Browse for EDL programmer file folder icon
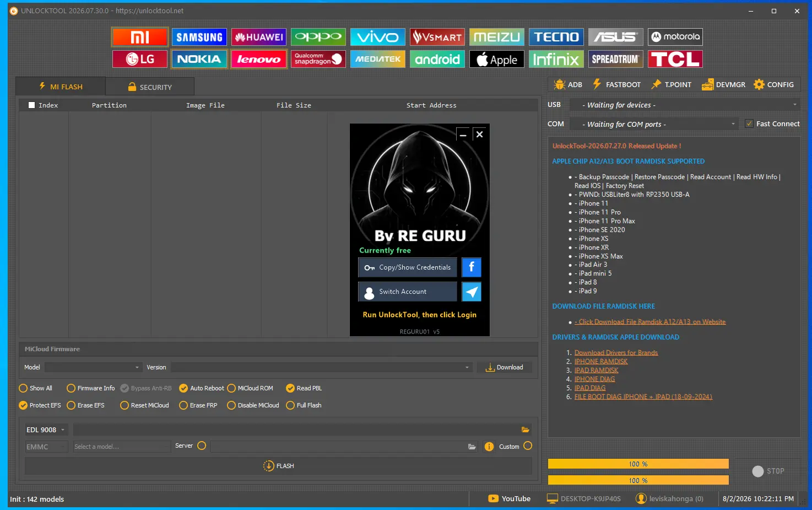This screenshot has width=812, height=510. pyautogui.click(x=526, y=430)
